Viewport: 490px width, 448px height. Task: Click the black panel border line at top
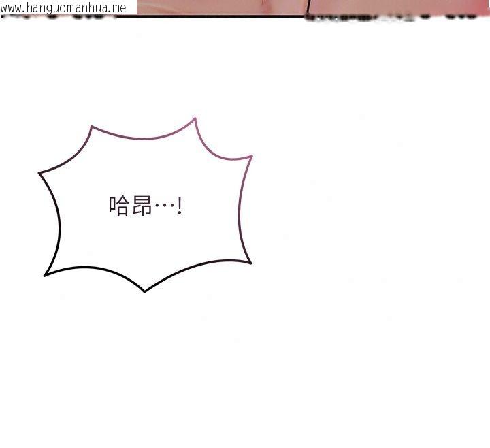pyautogui.click(x=210, y=16)
